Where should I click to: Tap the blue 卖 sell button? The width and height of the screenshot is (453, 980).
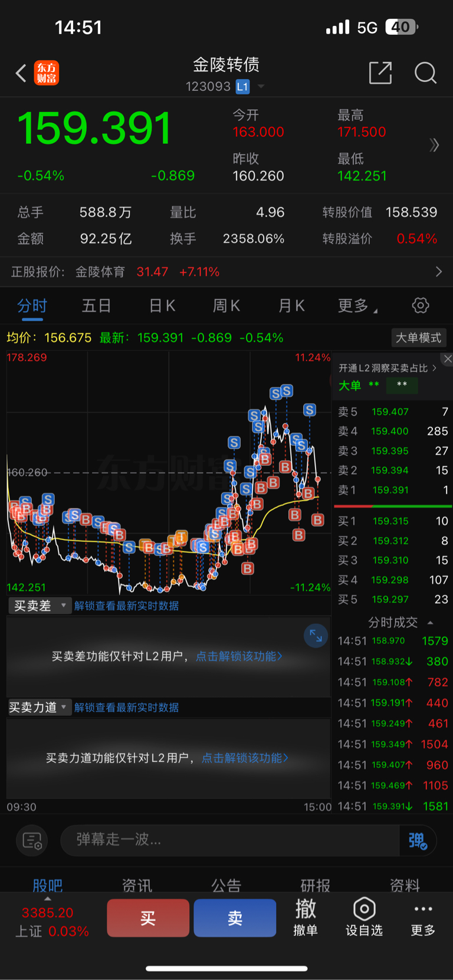pos(235,918)
